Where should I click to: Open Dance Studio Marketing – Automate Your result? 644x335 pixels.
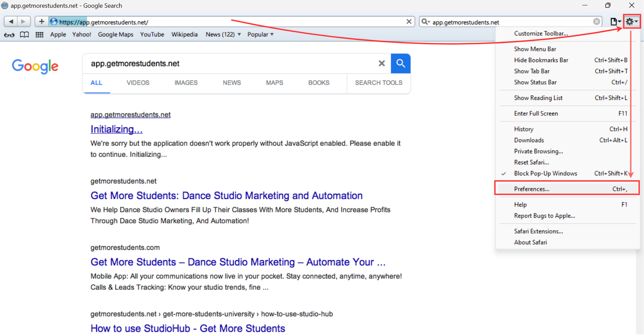[238, 262]
